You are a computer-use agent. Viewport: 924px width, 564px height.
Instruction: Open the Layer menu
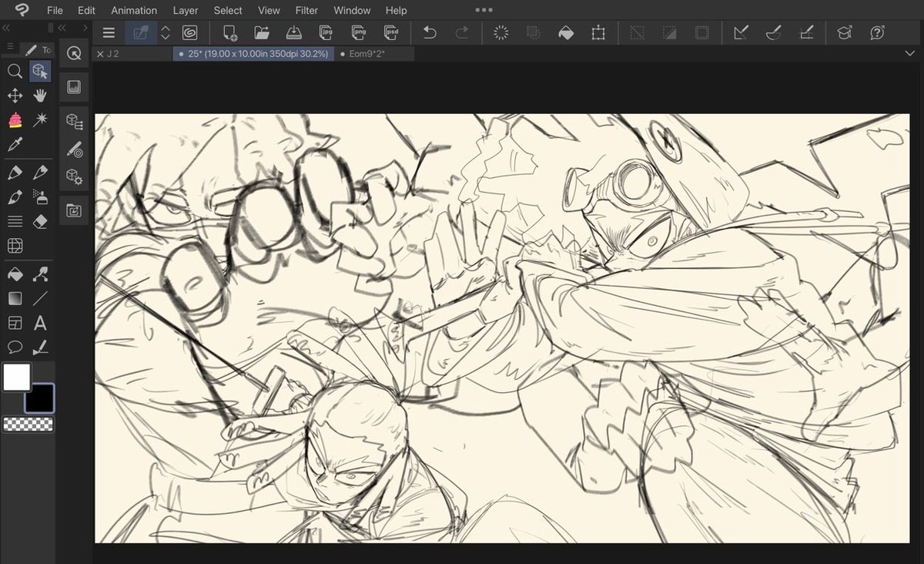(186, 10)
